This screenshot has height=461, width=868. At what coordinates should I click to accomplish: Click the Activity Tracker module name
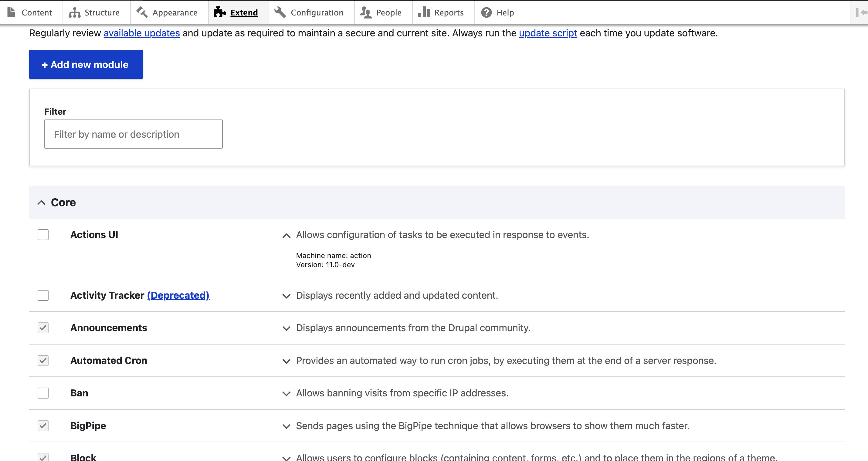[x=107, y=295]
